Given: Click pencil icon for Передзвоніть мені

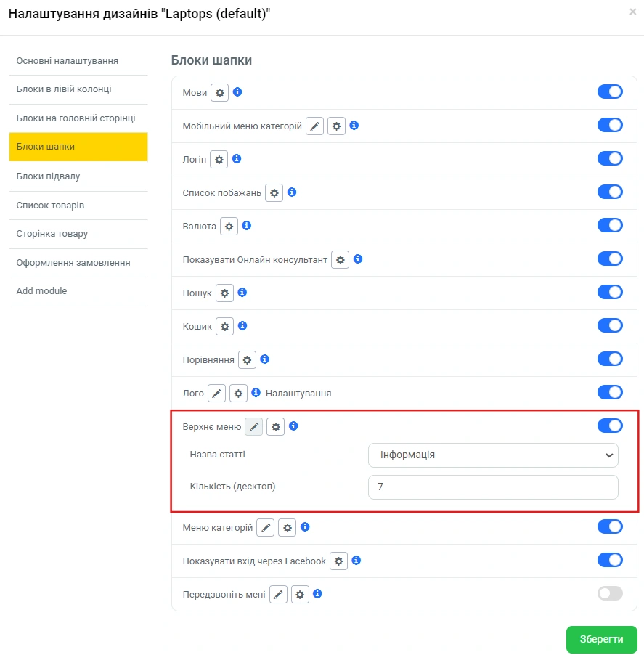Looking at the screenshot, I should [x=278, y=595].
